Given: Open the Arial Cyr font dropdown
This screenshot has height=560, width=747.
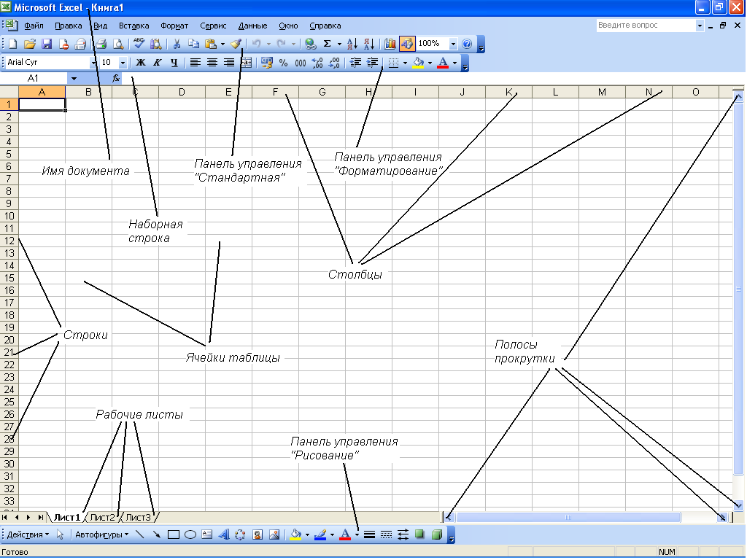Looking at the screenshot, I should click(x=93, y=63).
